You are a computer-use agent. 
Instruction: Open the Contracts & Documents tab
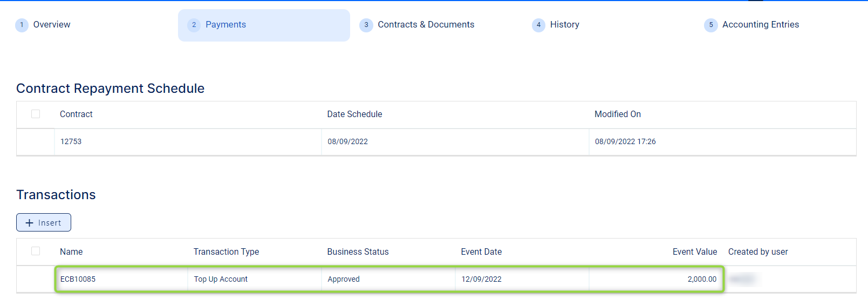426,25
